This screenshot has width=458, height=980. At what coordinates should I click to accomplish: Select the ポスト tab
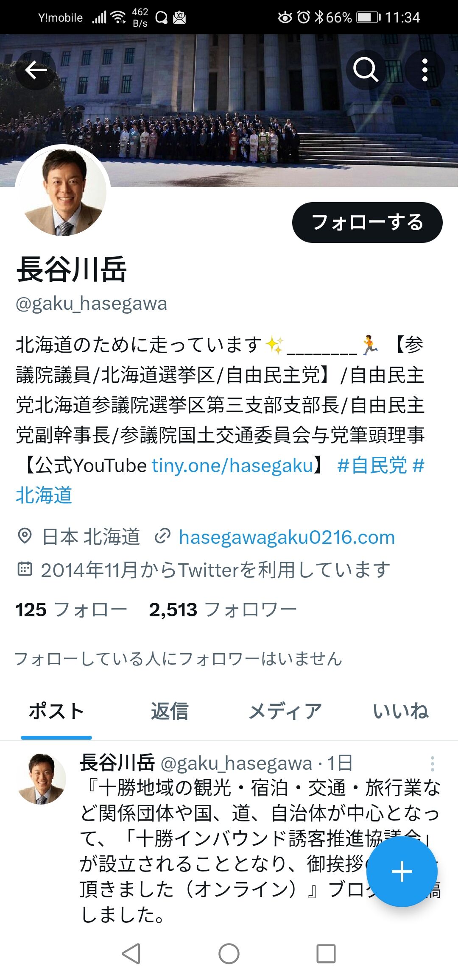tap(56, 711)
